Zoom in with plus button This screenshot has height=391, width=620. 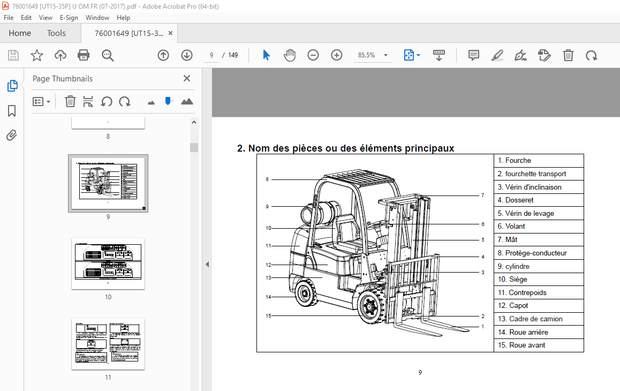336,55
